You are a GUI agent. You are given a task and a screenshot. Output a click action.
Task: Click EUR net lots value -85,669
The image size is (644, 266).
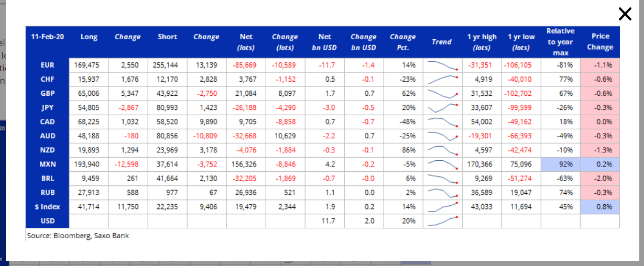pyautogui.click(x=246, y=65)
